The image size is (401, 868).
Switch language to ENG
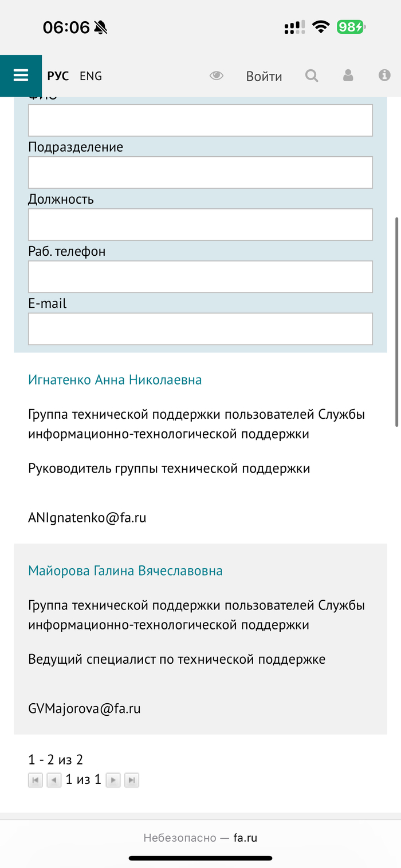point(91,76)
